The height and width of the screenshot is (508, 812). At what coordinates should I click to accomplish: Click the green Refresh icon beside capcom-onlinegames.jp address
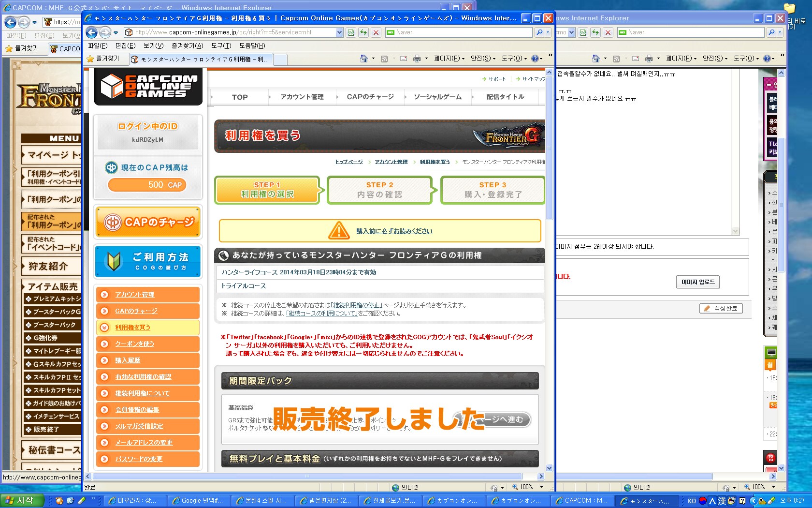tap(363, 32)
